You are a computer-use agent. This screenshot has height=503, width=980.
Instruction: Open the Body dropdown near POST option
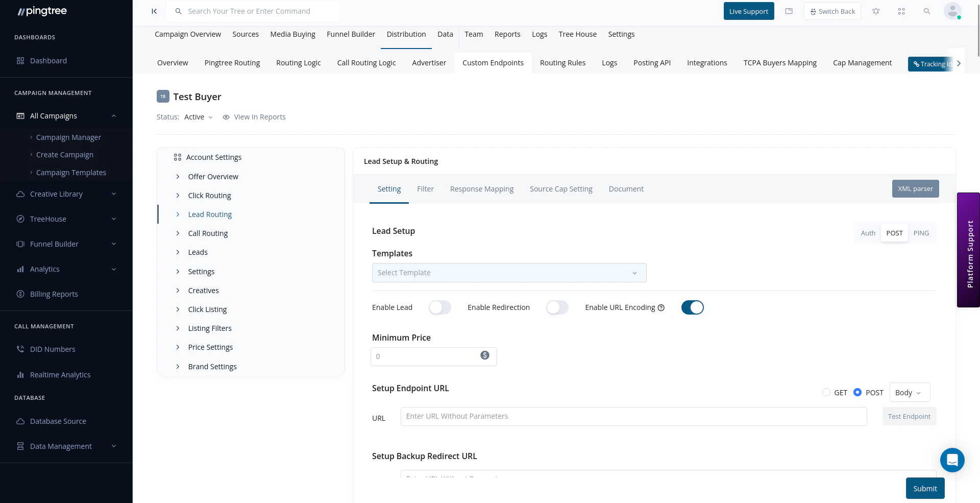[x=909, y=392]
